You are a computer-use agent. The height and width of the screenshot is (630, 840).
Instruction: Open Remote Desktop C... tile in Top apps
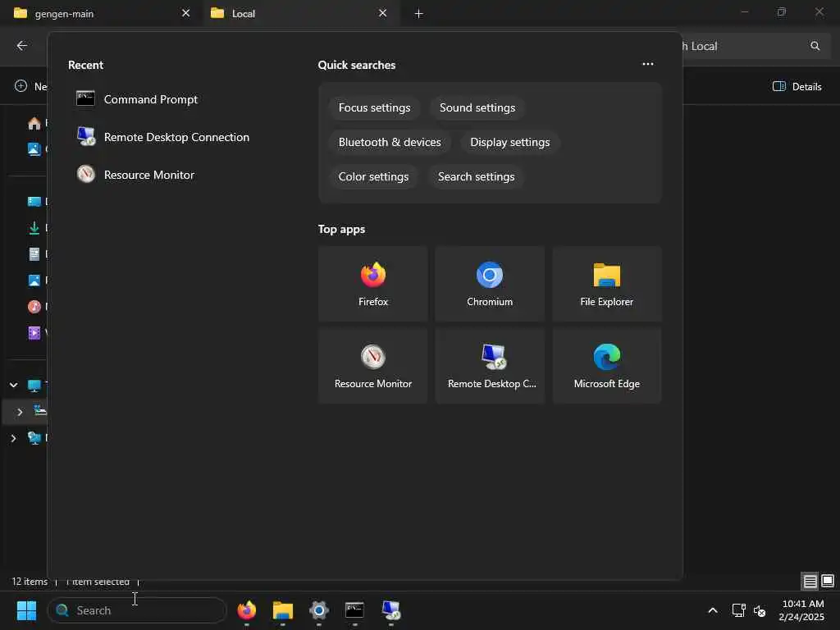490,366
